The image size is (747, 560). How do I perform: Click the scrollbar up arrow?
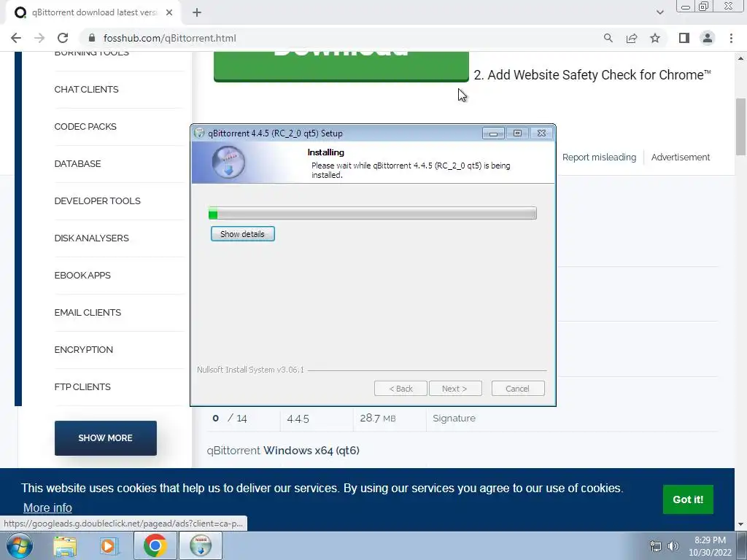click(741, 58)
